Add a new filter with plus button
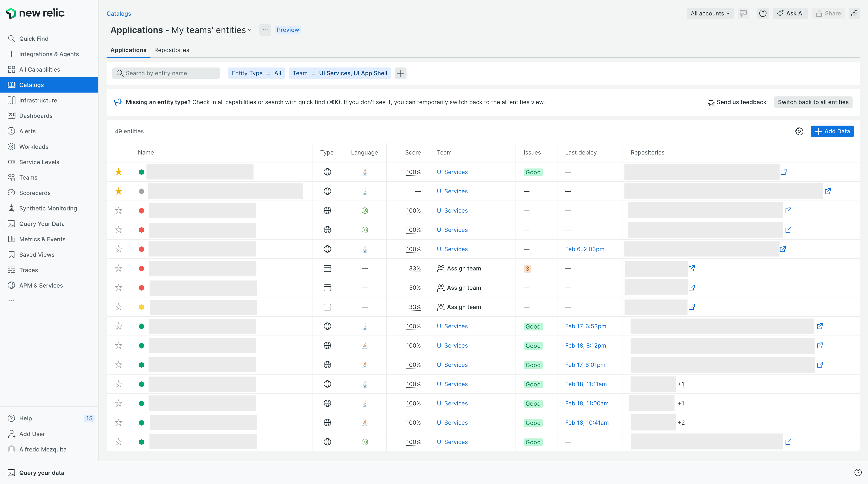The image size is (868, 484). 401,74
